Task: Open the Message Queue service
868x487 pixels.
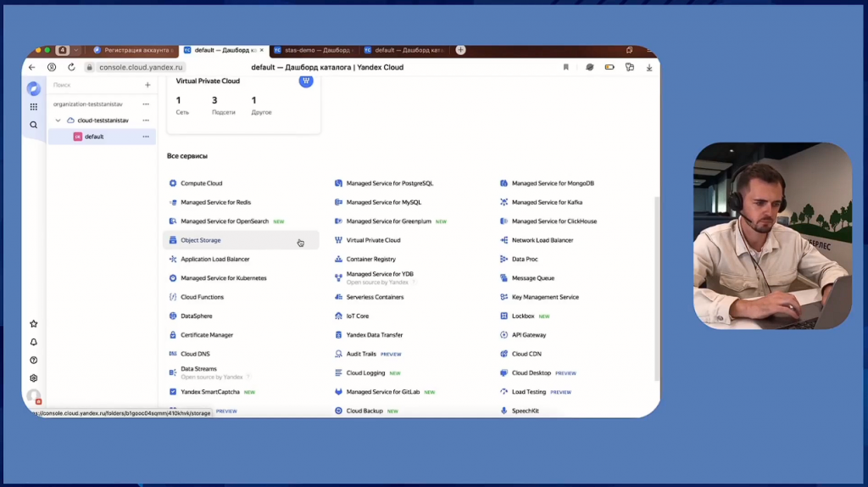Action: point(532,278)
